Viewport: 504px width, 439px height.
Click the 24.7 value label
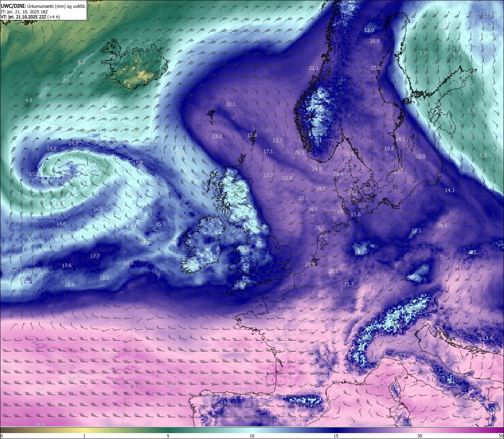point(398,172)
